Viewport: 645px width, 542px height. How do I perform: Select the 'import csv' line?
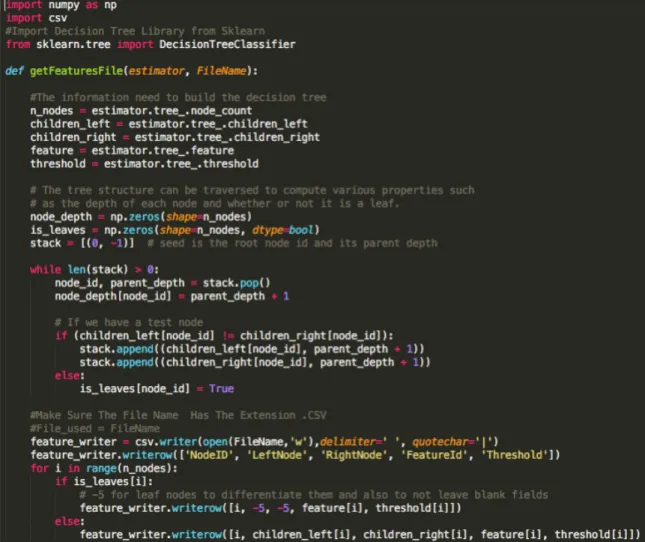pos(36,19)
